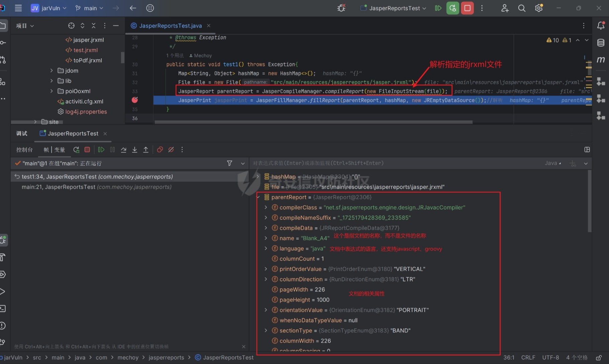This screenshot has width=609, height=364.
Task: Click the thread filter funnel icon
Action: tap(229, 163)
